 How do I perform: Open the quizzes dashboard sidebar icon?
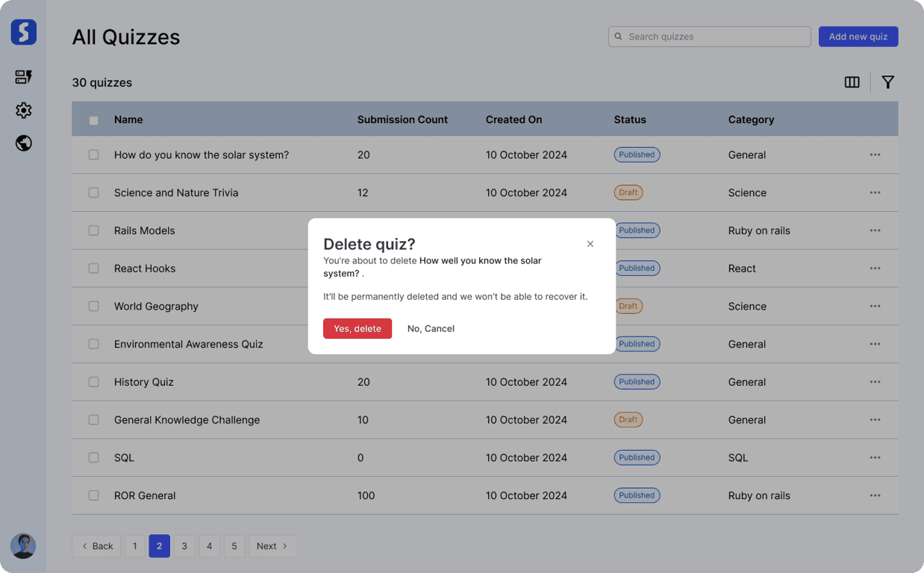click(x=23, y=77)
